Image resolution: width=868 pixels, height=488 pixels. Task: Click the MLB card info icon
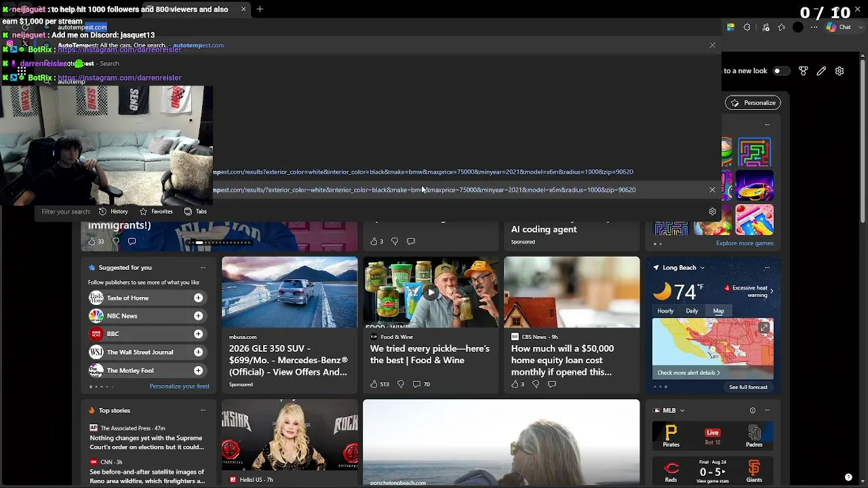(752, 410)
